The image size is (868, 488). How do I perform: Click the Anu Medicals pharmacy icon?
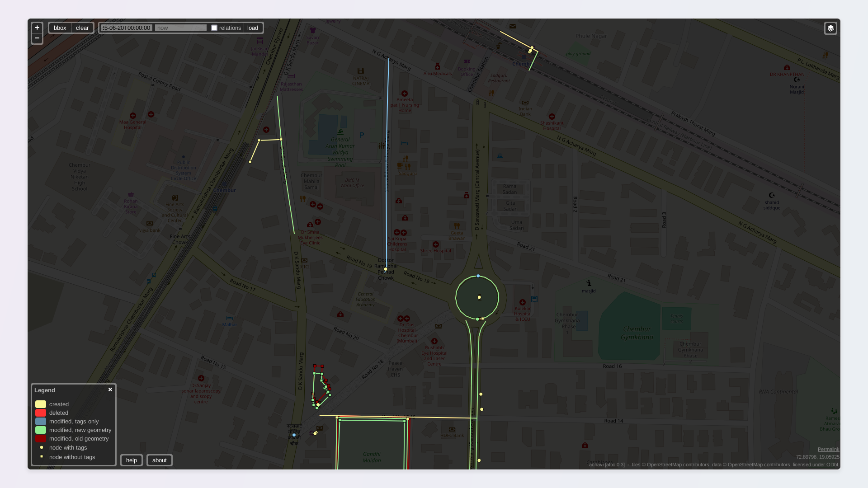pyautogui.click(x=437, y=67)
